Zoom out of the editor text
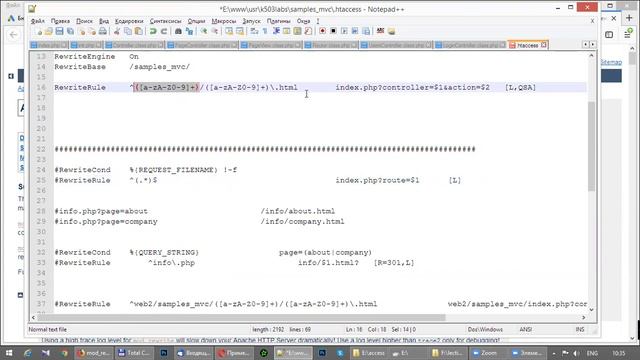The height and width of the screenshot is (360, 640). point(214,31)
